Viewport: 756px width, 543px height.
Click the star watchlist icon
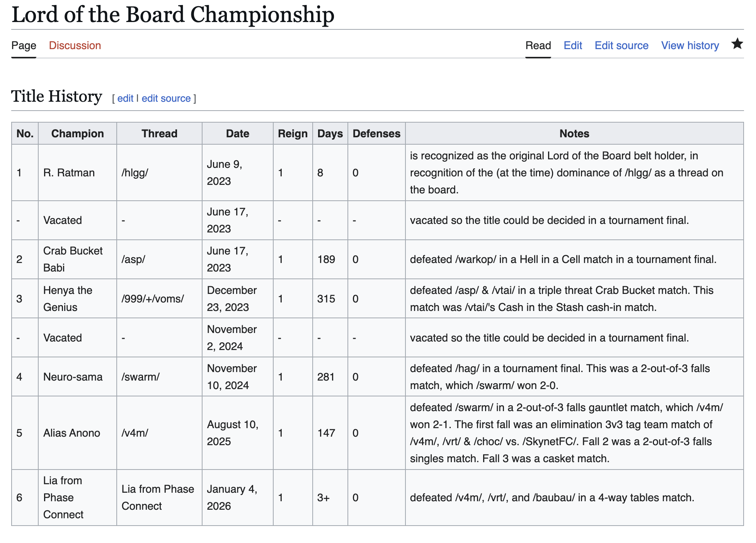(737, 44)
